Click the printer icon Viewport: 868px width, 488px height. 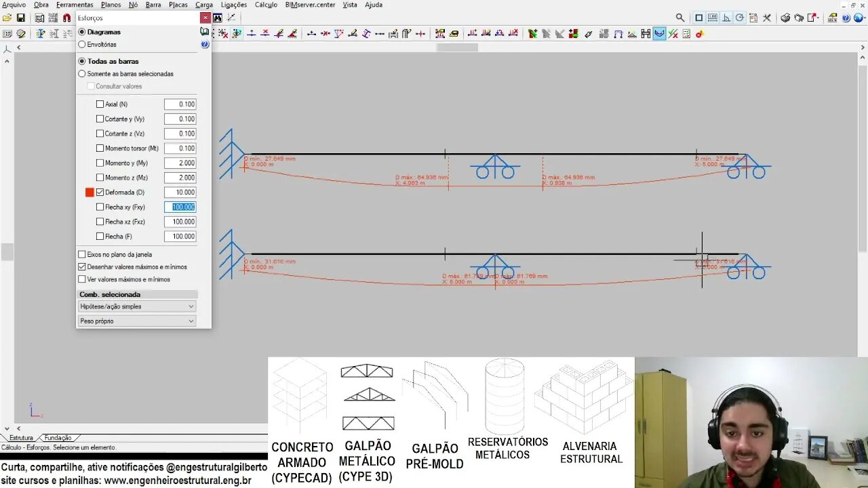click(x=785, y=18)
